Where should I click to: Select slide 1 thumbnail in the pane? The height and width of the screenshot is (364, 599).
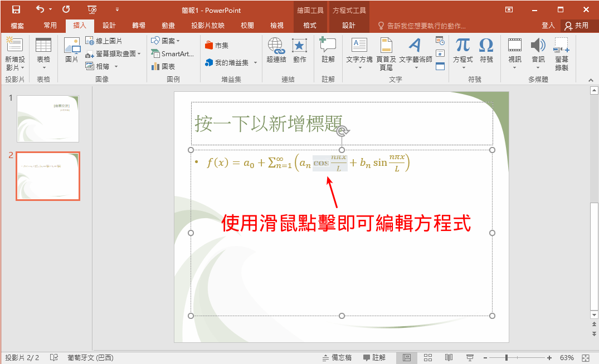(47, 119)
